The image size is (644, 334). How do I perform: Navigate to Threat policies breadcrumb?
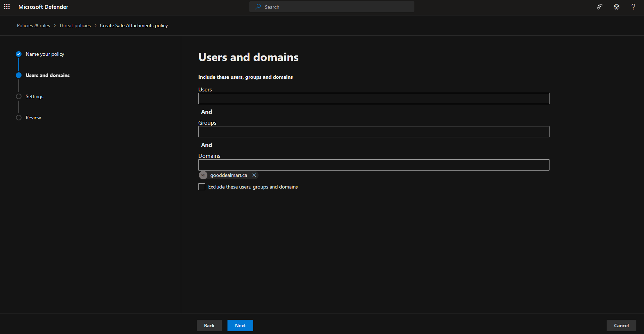pyautogui.click(x=75, y=25)
